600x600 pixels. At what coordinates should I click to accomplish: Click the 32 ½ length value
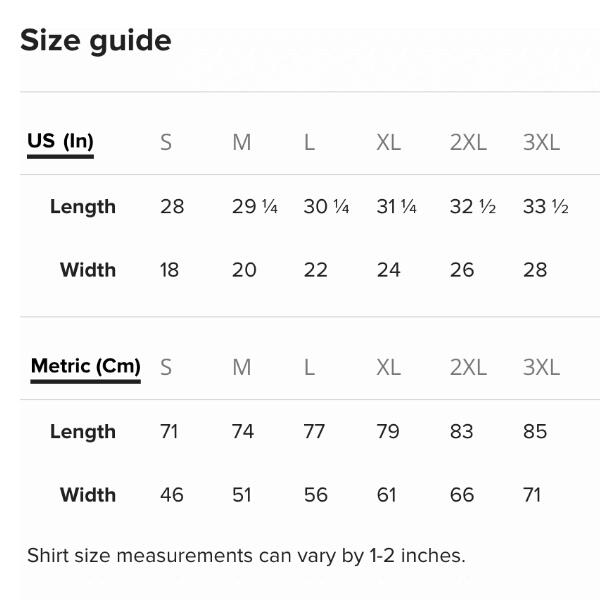point(472,207)
